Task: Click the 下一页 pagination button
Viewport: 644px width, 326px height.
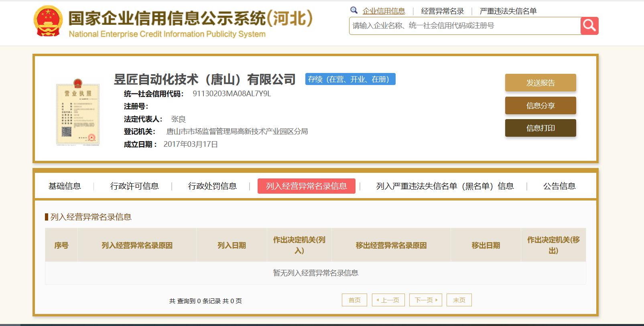Action: point(426,300)
